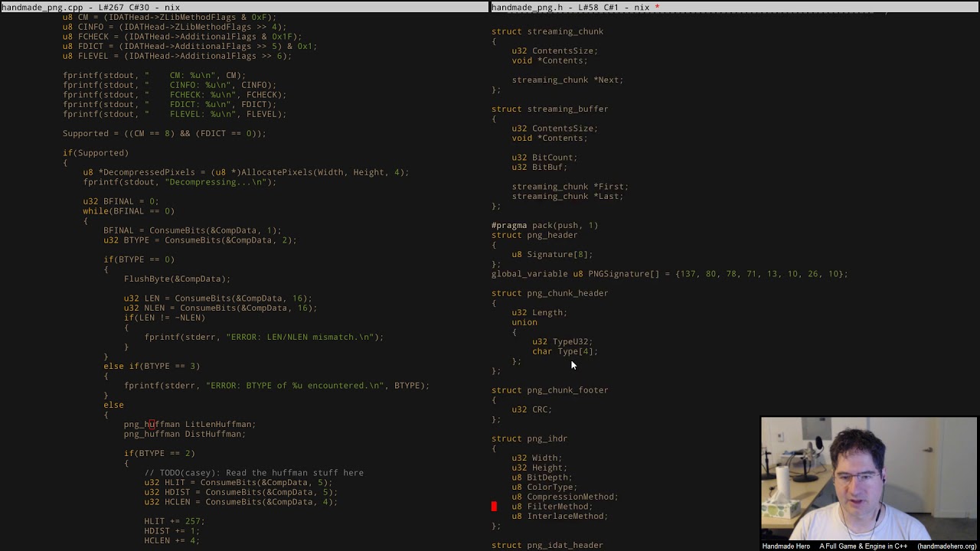The image size is (980, 551).
Task: Click the text 'struct streaming_chunk'
Action: click(x=547, y=31)
